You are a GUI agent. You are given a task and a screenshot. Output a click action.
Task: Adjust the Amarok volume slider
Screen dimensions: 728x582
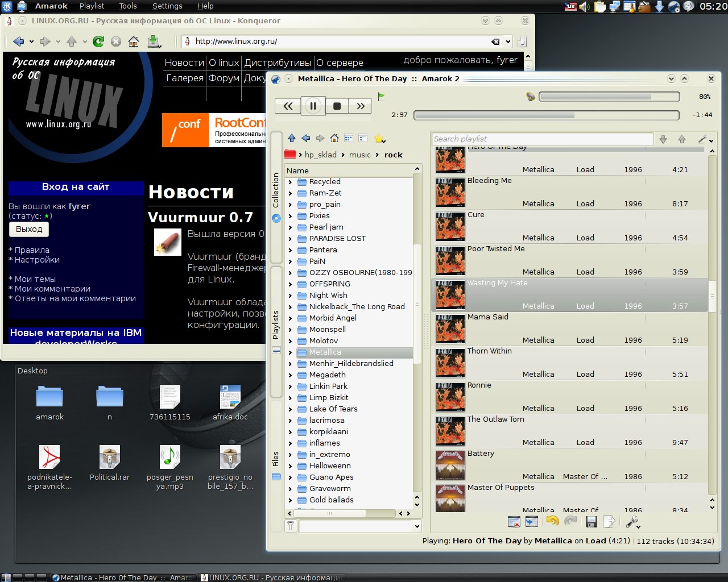tap(609, 97)
